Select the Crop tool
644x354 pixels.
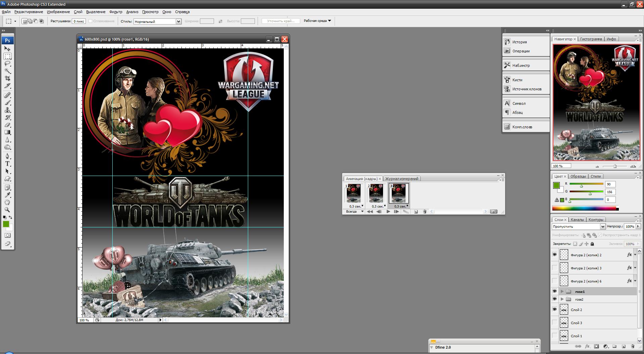tap(7, 78)
